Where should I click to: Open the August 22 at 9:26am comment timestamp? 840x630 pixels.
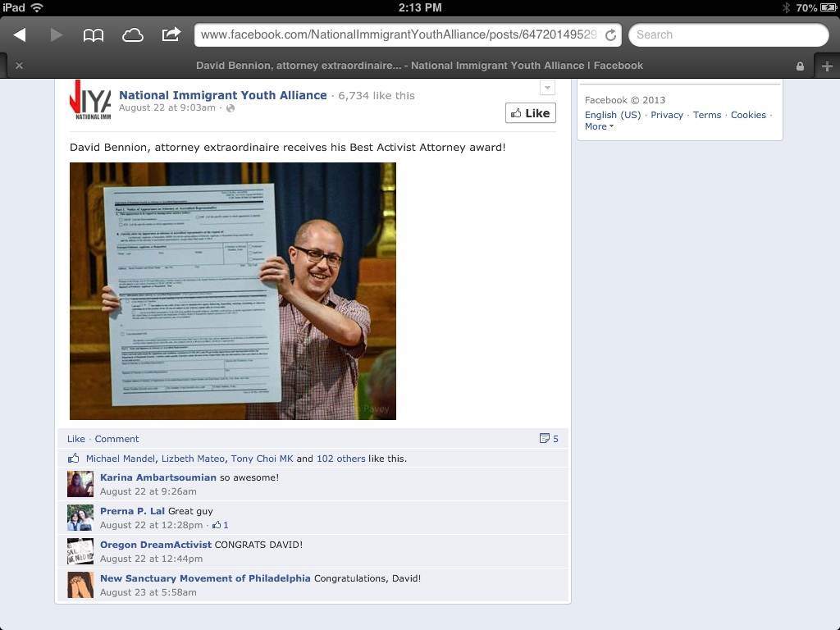(x=148, y=491)
